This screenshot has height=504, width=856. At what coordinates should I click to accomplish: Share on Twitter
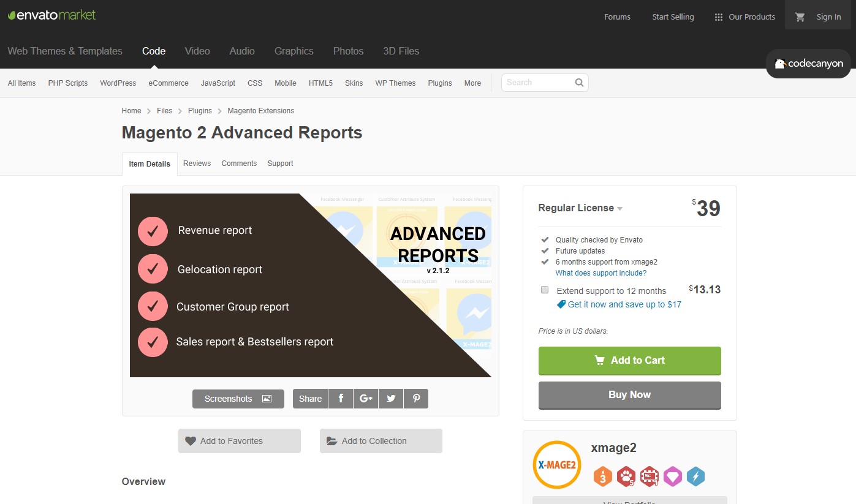pyautogui.click(x=391, y=399)
